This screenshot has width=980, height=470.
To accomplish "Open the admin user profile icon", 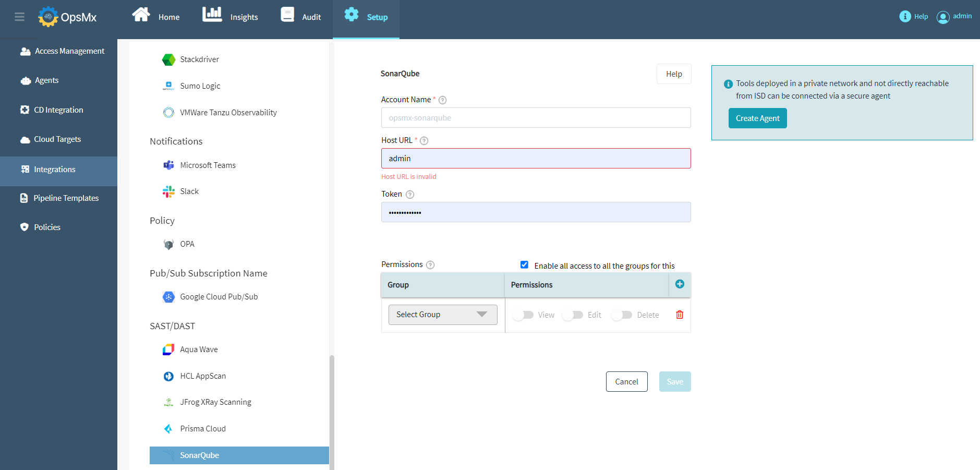I will click(x=943, y=17).
